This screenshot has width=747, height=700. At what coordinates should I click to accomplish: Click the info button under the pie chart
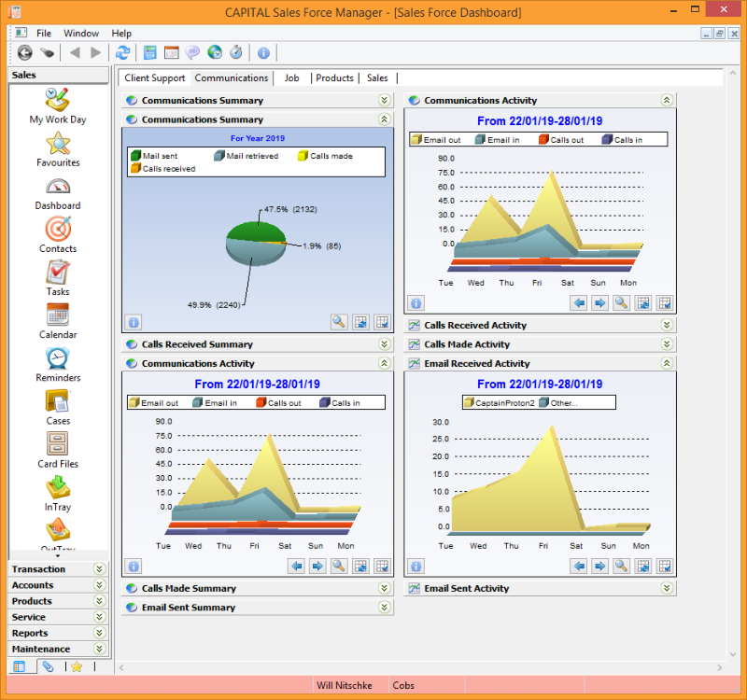134,322
